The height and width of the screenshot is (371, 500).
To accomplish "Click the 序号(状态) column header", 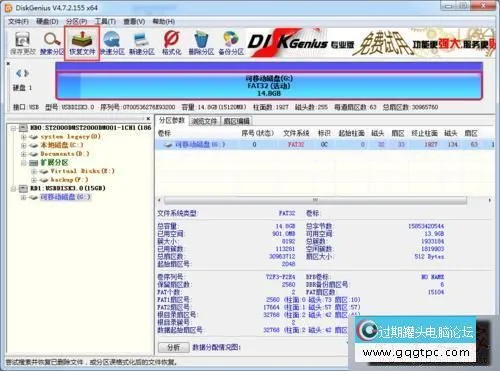I will tap(257, 133).
